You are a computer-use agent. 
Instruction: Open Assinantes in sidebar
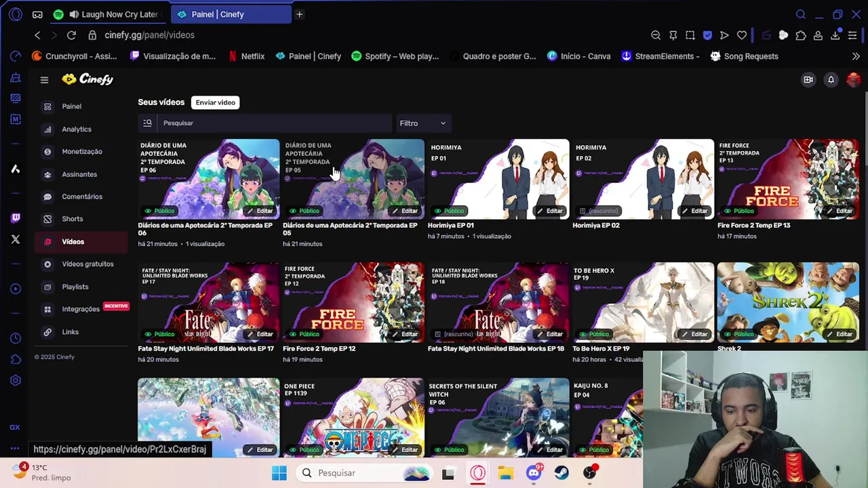coord(81,174)
